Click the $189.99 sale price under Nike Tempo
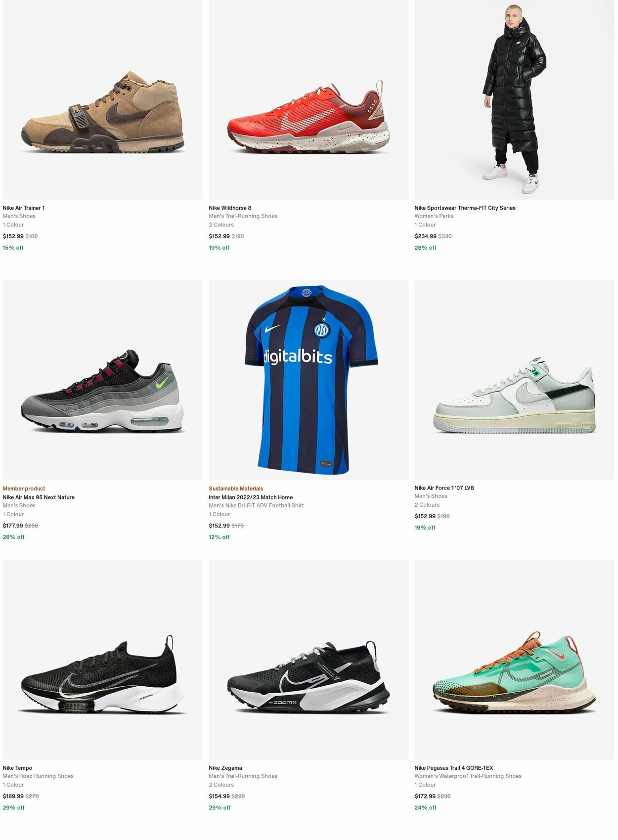 point(15,796)
